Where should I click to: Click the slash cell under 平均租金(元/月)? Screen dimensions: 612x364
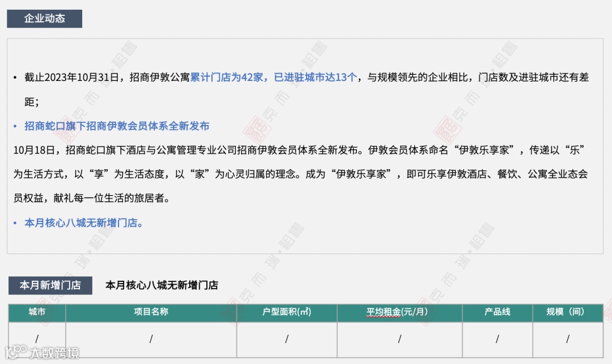coord(399,340)
